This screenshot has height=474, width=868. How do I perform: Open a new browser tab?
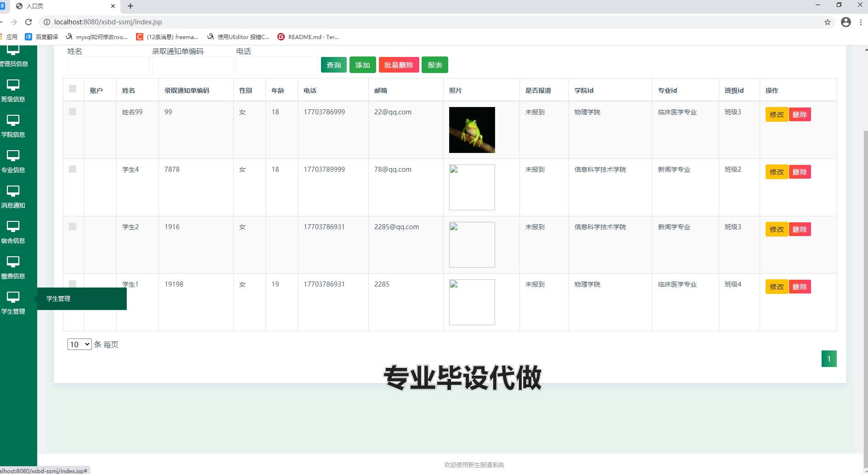click(x=130, y=6)
